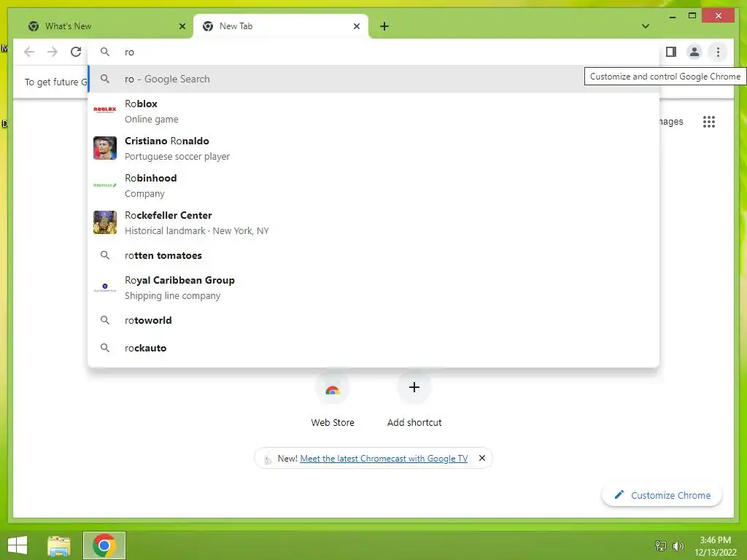Select the rotoworld suggestion

click(x=374, y=321)
